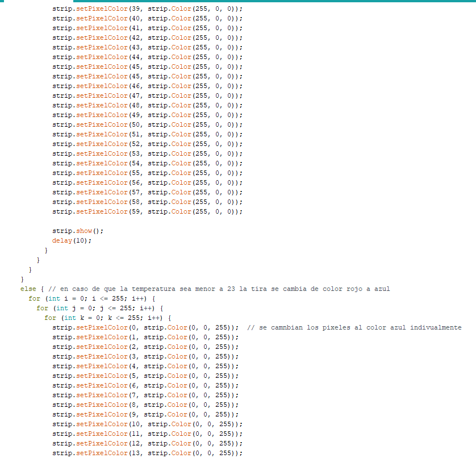Click the strip.show(); statement
The height and width of the screenshot is (458, 476).
78,231
